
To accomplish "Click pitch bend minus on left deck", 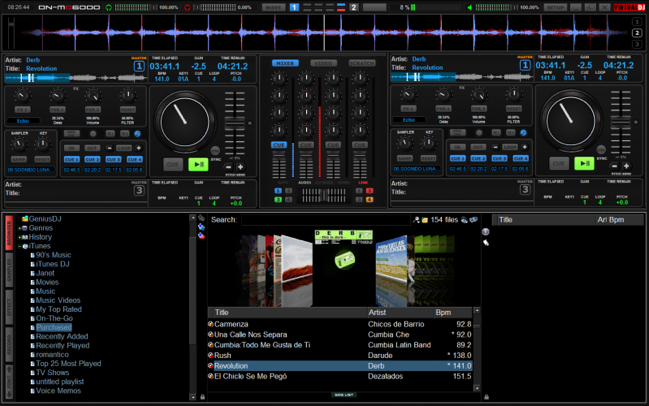I will pos(228,167).
